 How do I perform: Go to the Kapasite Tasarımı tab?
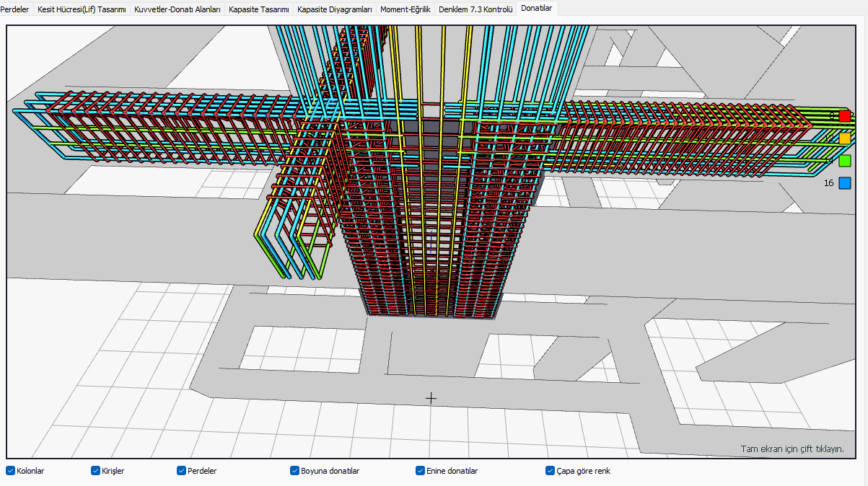pyautogui.click(x=259, y=9)
